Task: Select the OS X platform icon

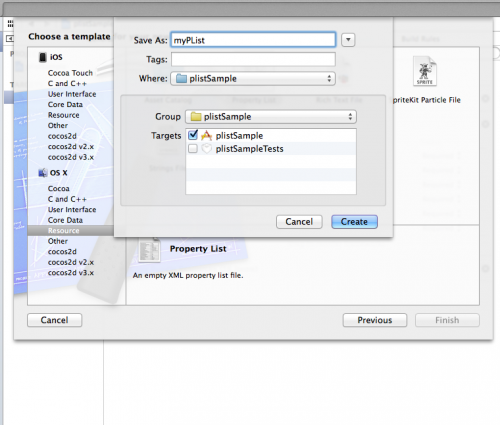Action: click(43, 173)
